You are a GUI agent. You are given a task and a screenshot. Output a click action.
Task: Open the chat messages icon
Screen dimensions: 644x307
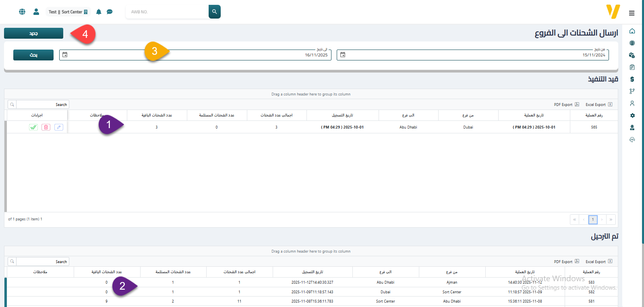point(110,12)
